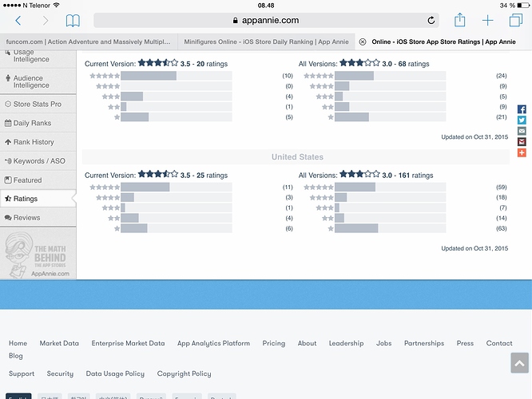Viewport: 532px width, 399px height.
Task: Tap the appannie.com address bar
Action: click(x=266, y=20)
